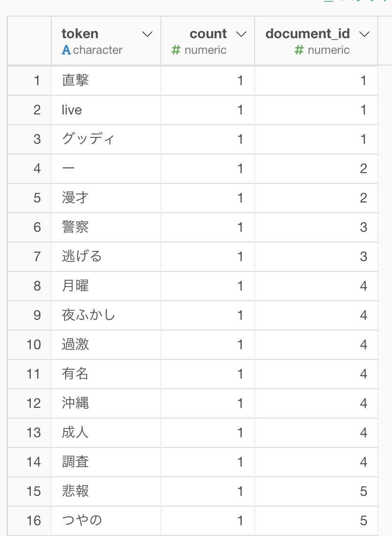This screenshot has width=392, height=536.
Task: Select the document_id cell in row 15
Action: point(316,491)
